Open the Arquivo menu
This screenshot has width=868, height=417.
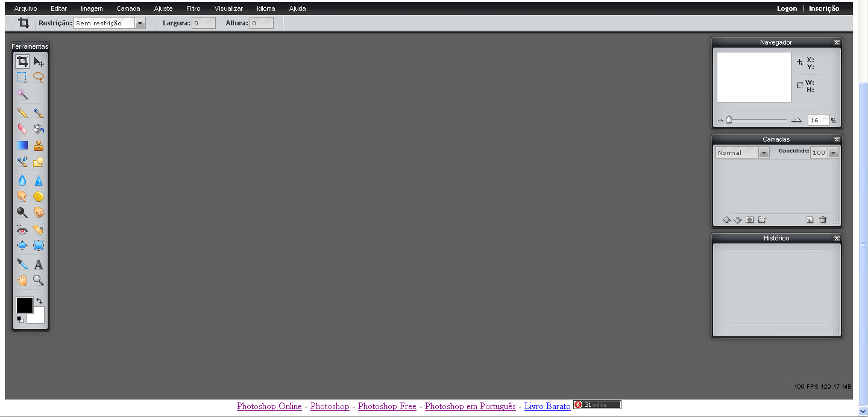[x=25, y=8]
